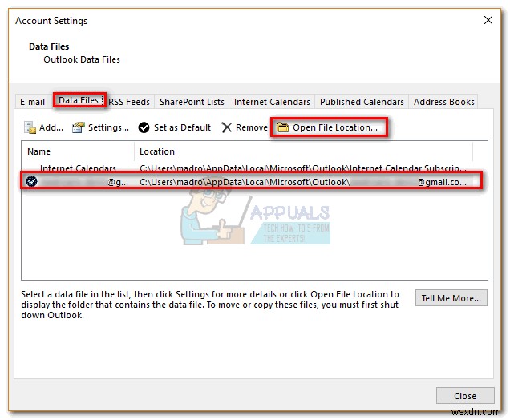Click the Settings toolbar icon
Viewport: 510px width, 420px height.
79,127
